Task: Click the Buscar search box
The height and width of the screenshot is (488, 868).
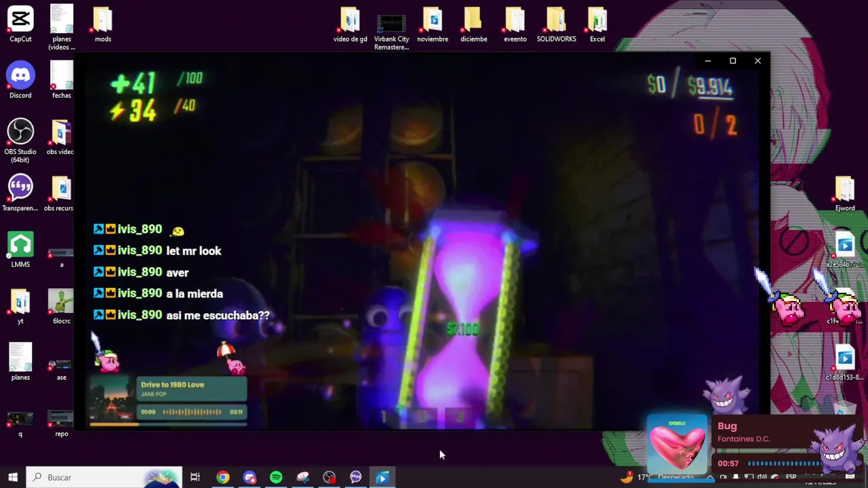Action: tap(104, 477)
